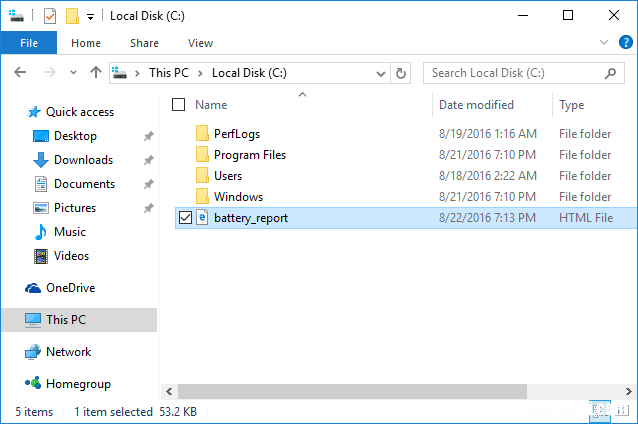The width and height of the screenshot is (638, 424).
Task: Go up one level with Up arrow
Action: [x=96, y=72]
